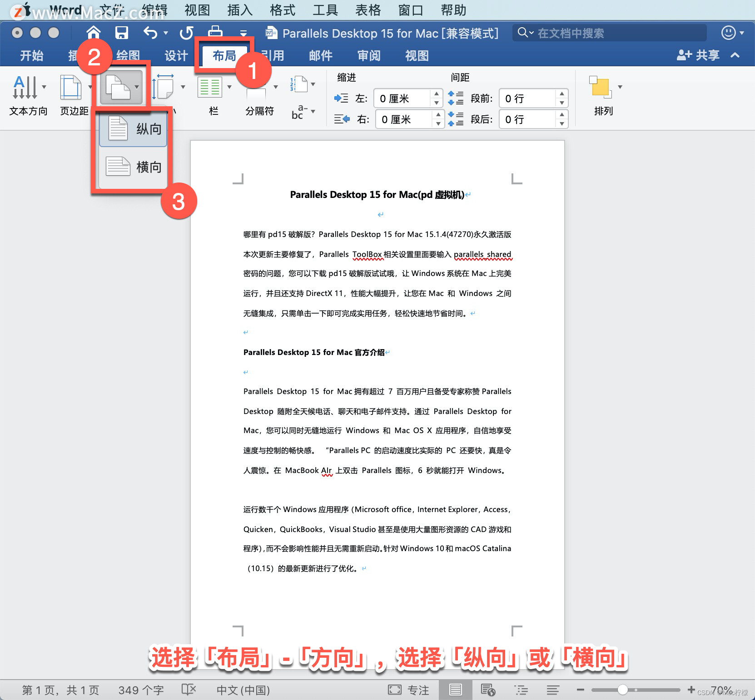Open the 邮件 ribbon tab
Image resolution: width=755 pixels, height=700 pixels.
click(x=321, y=55)
